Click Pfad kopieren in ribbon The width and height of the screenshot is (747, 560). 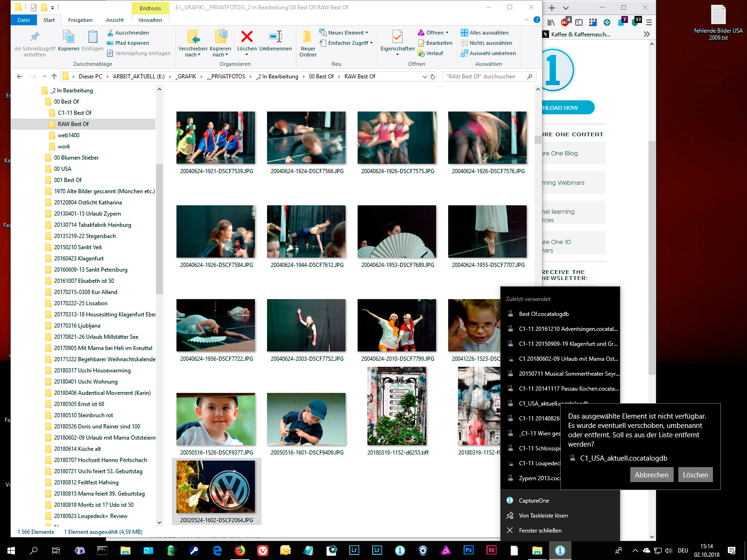[x=128, y=43]
